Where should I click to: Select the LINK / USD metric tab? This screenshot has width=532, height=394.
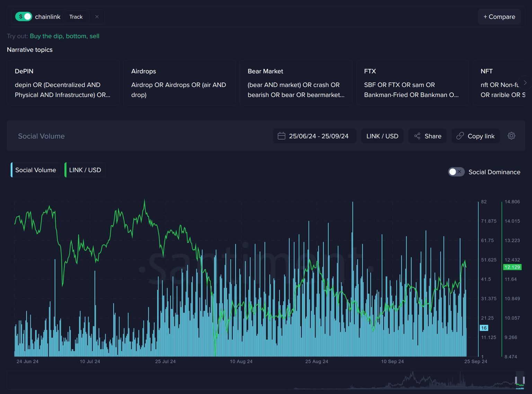(x=85, y=170)
